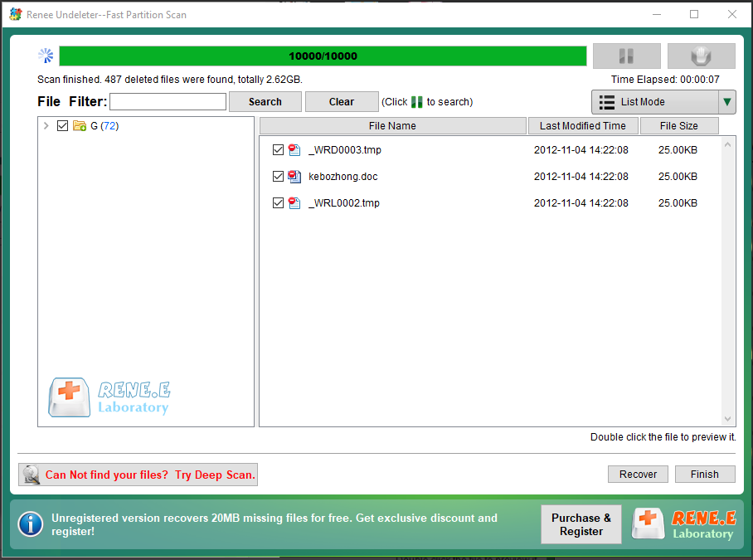Image resolution: width=753 pixels, height=560 pixels.
Task: Click the green arrow beside List Mode
Action: pyautogui.click(x=727, y=102)
